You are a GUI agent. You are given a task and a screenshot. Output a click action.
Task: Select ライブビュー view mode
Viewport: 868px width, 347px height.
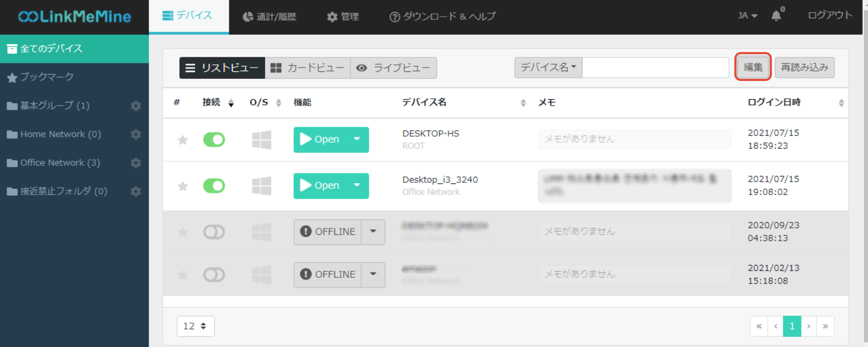[x=393, y=68]
